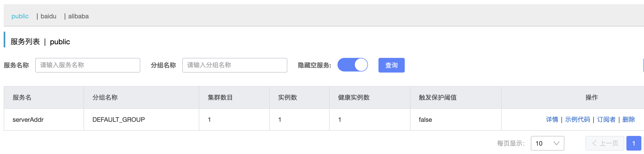Screen dimensions: 644x154
Task: Expand the 每页显示 page size dropdown
Action: [547, 143]
